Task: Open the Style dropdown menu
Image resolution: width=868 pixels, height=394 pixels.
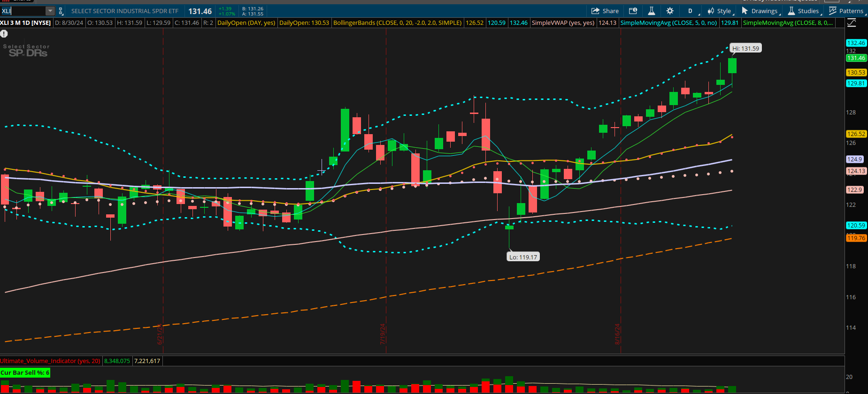Action: coord(721,11)
